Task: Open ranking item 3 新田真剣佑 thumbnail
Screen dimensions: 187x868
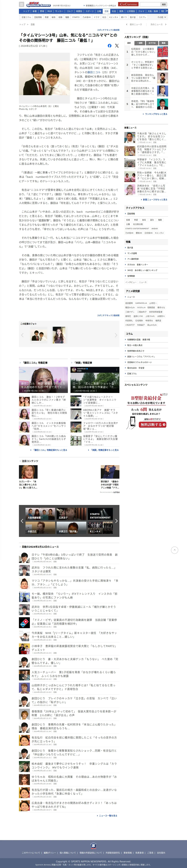Action: click(163, 78)
